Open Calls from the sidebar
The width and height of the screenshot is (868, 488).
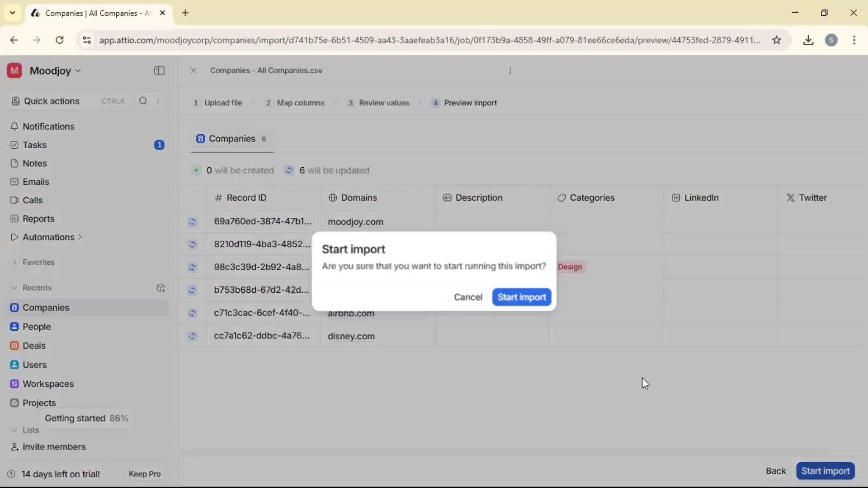[x=32, y=200]
